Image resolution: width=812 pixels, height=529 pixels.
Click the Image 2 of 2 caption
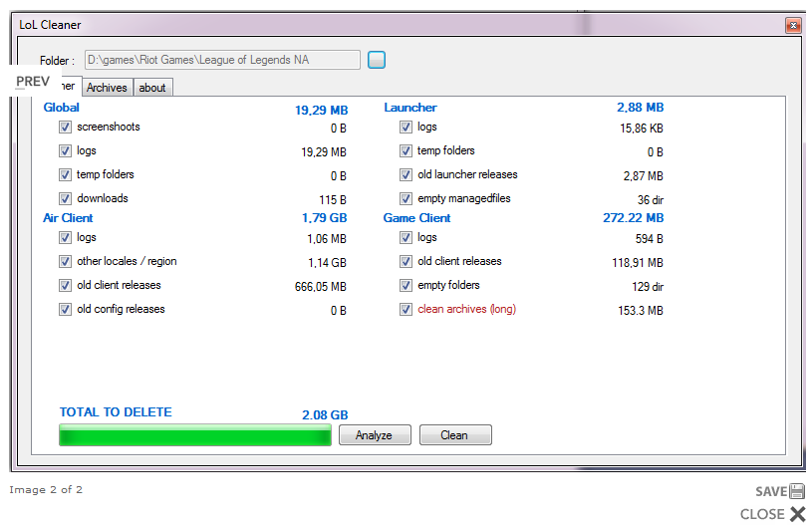point(46,490)
